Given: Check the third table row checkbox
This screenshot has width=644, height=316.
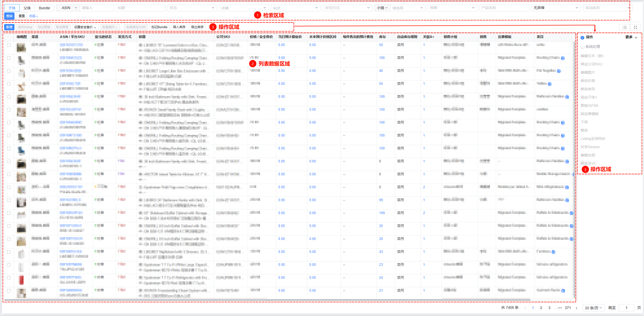Looking at the screenshot, I should point(9,71).
